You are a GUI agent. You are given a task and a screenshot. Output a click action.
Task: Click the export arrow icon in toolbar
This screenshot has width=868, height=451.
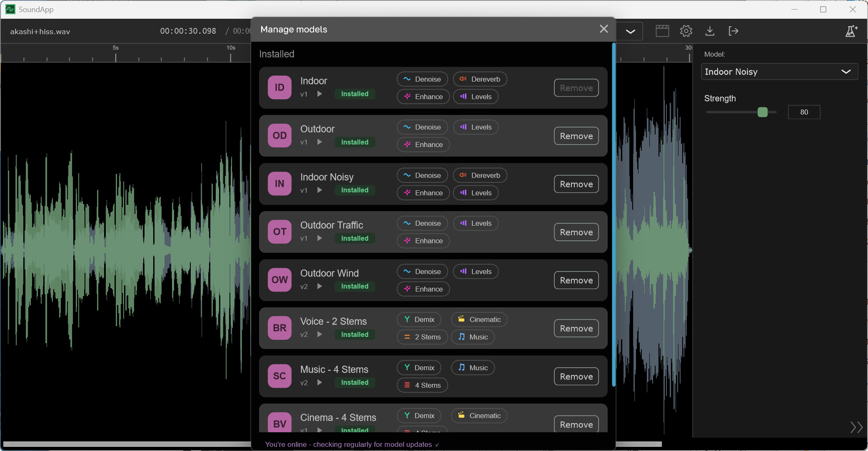(733, 31)
